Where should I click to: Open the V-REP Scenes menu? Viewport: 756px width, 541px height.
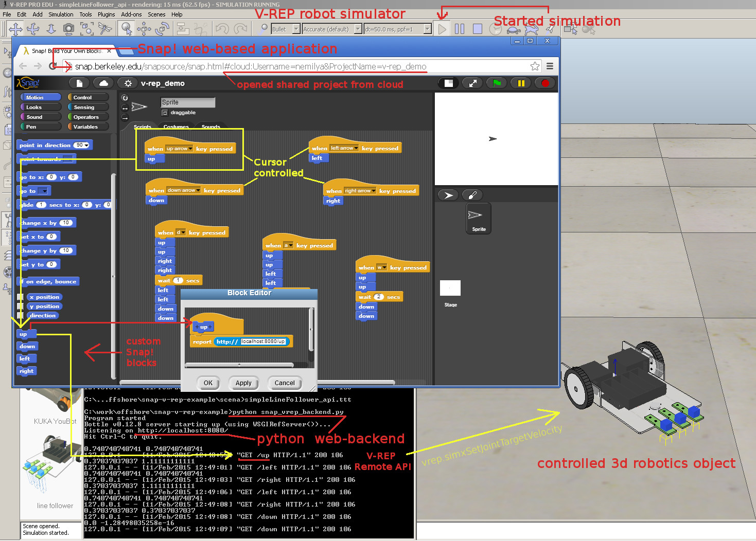click(156, 14)
